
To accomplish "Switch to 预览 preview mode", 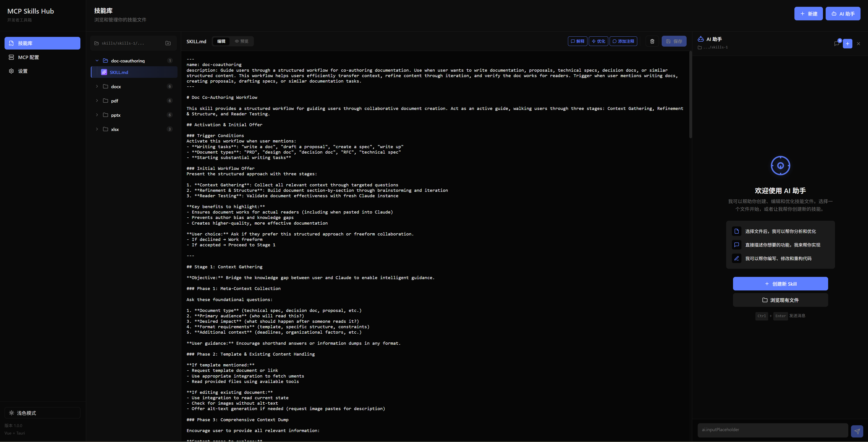I will click(x=242, y=41).
